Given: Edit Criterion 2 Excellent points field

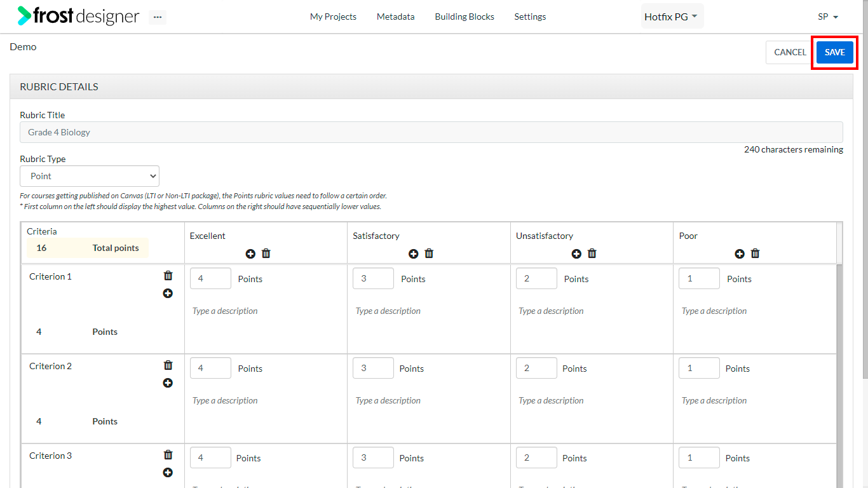Looking at the screenshot, I should pyautogui.click(x=210, y=368).
